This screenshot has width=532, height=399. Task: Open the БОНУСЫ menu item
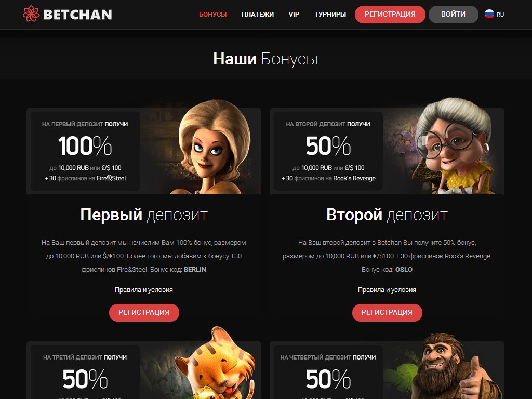[x=212, y=14]
